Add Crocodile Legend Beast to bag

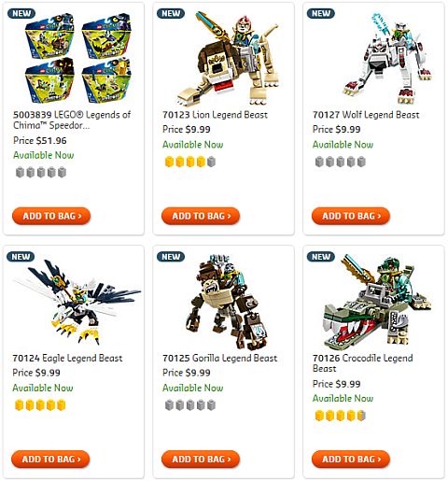tap(351, 459)
